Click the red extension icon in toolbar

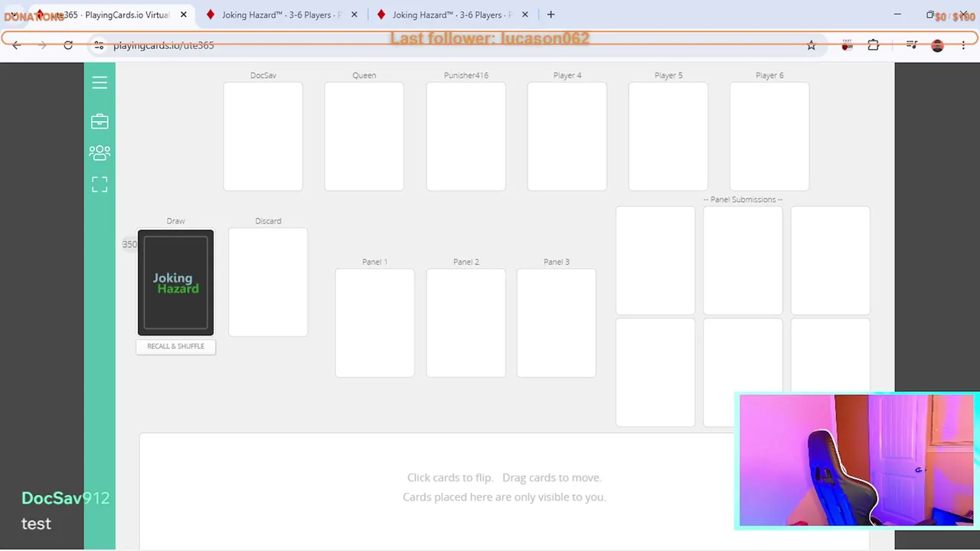[848, 45]
